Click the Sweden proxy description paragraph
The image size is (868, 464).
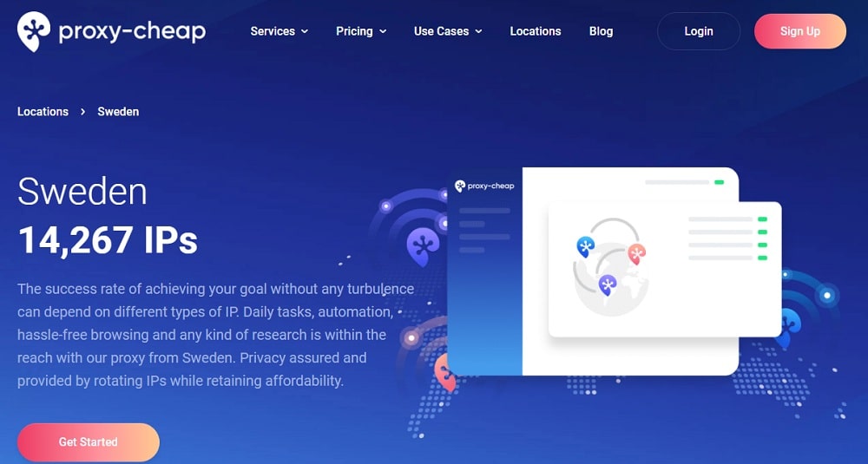coord(216,335)
